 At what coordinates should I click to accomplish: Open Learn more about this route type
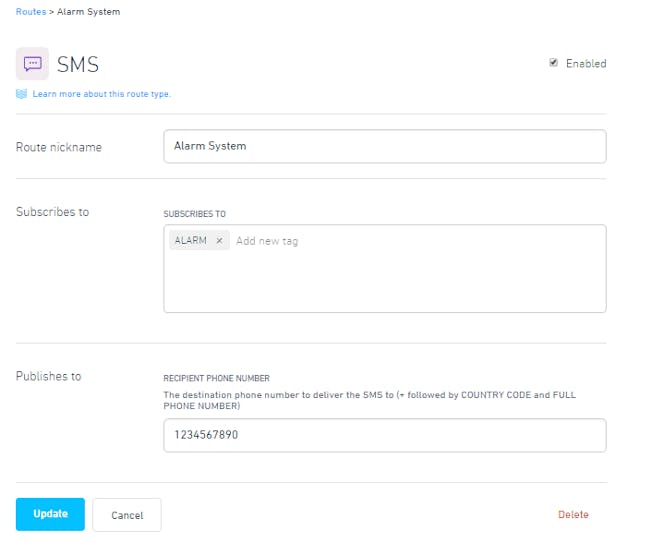pyautogui.click(x=101, y=94)
